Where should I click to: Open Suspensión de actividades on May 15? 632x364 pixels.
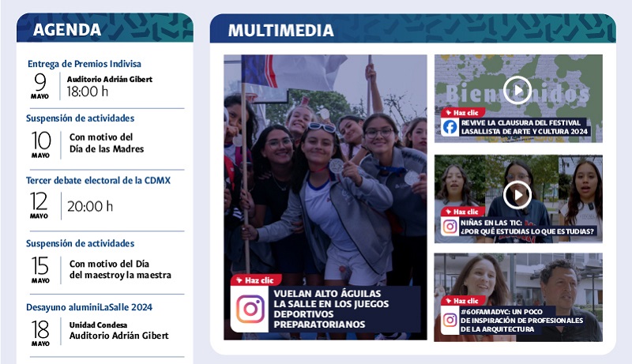tap(80, 243)
